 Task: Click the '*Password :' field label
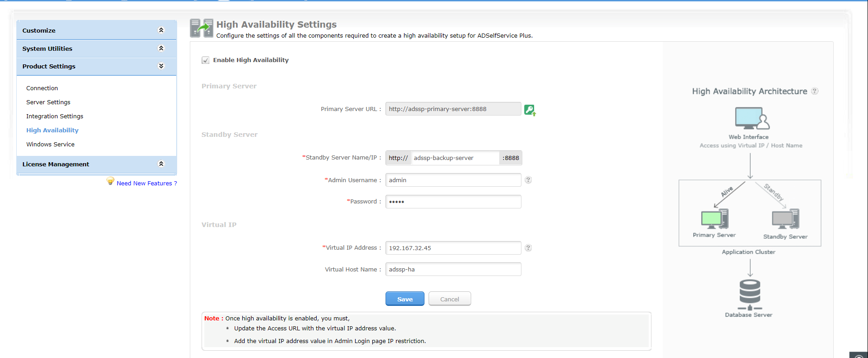(x=364, y=202)
